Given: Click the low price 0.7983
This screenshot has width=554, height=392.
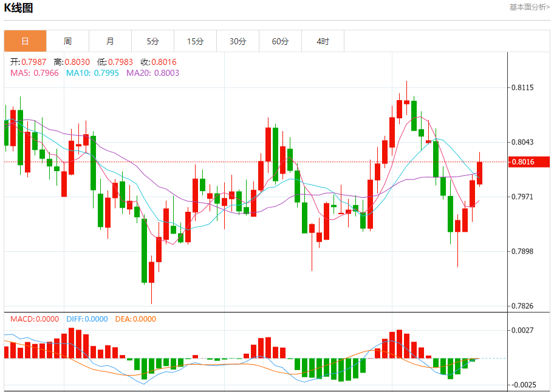Looking at the screenshot, I should 120,62.
